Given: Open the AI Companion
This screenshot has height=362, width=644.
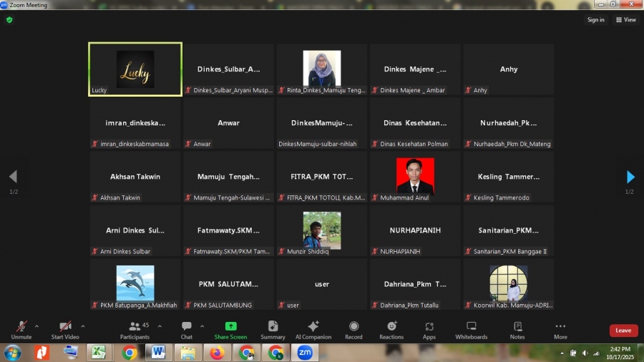Looking at the screenshot, I should point(313,326).
